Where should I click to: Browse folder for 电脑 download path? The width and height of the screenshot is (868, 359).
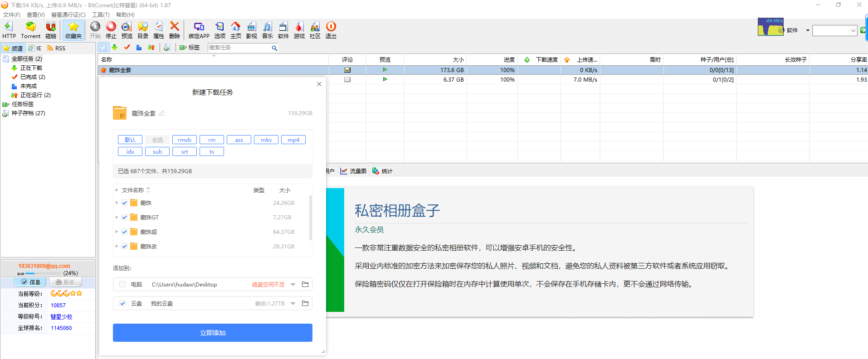click(305, 284)
